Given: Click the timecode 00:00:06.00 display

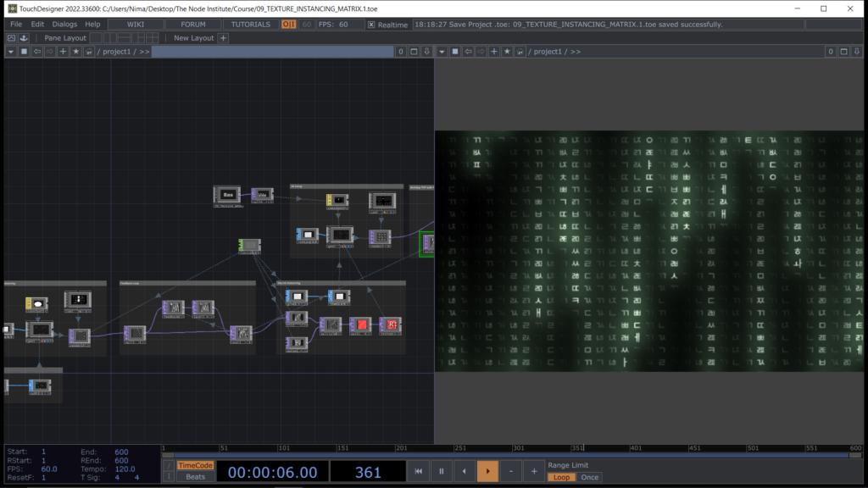Looking at the screenshot, I should pyautogui.click(x=272, y=472).
